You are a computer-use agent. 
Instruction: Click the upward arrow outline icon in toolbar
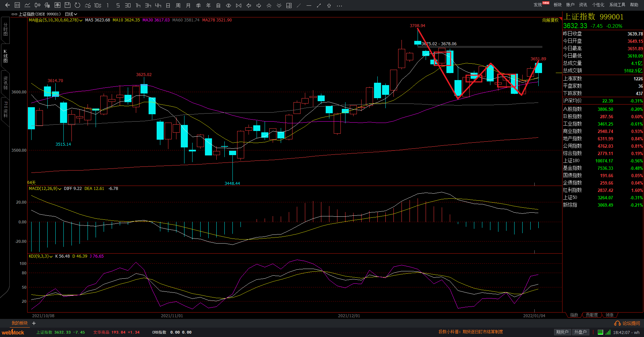[329, 5]
